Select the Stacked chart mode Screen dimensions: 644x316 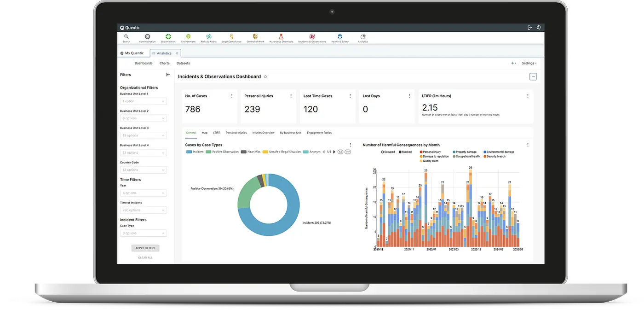point(405,152)
